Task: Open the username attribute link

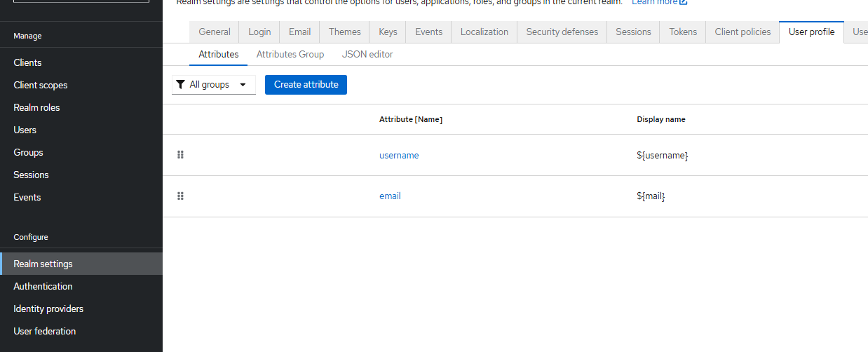Action: pos(399,156)
